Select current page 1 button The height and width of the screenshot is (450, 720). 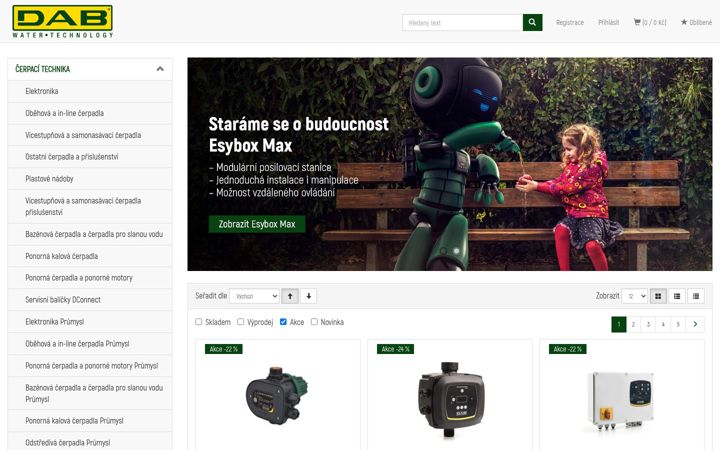tap(619, 324)
